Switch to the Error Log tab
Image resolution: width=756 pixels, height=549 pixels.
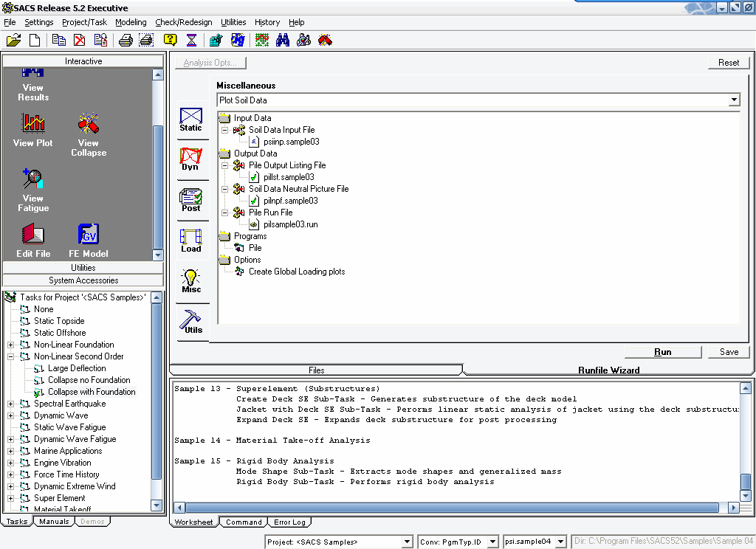pyautogui.click(x=289, y=522)
